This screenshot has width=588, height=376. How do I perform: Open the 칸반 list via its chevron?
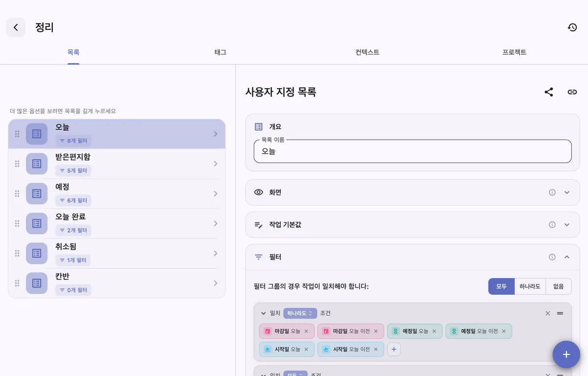pos(216,283)
